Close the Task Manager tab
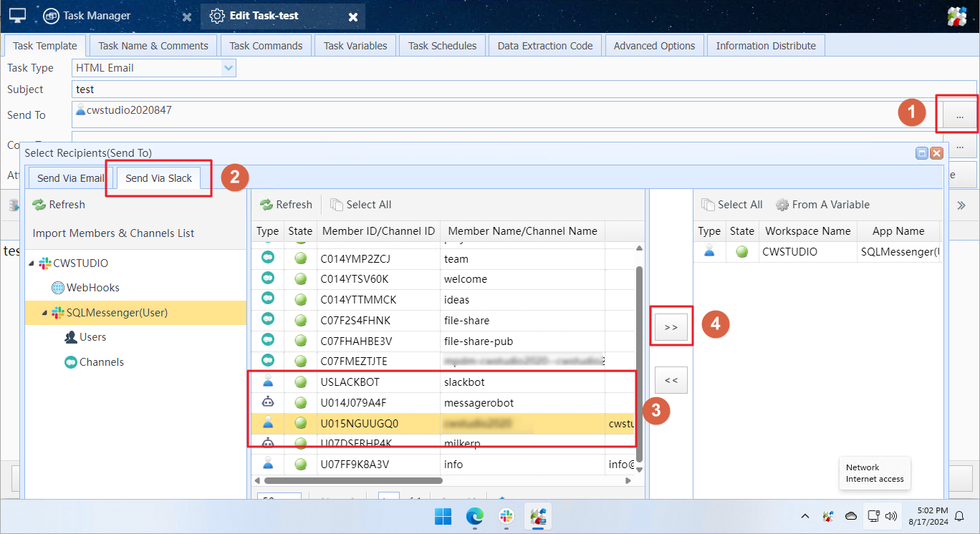The height and width of the screenshot is (534, 980). 187,16
